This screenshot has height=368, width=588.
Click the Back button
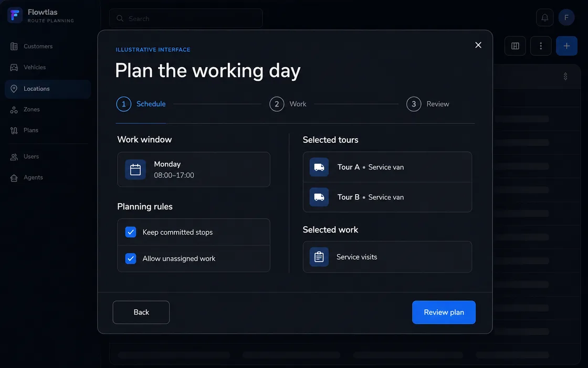click(x=141, y=312)
